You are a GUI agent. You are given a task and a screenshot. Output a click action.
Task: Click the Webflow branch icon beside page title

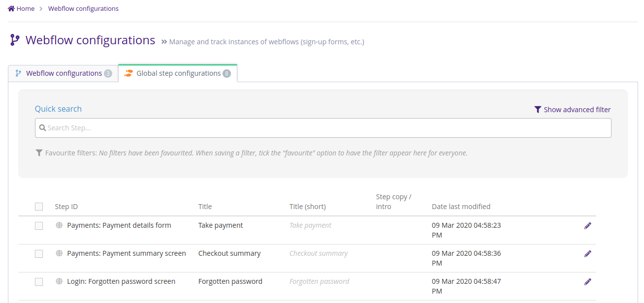15,40
